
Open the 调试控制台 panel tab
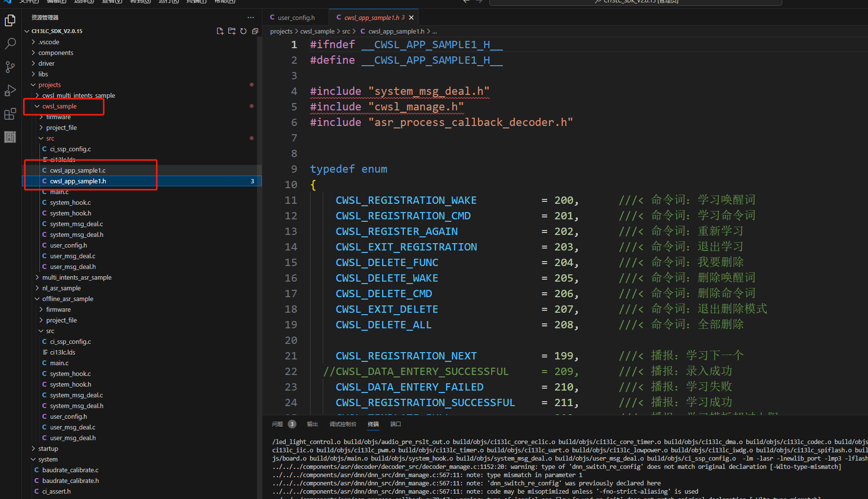(x=343, y=424)
